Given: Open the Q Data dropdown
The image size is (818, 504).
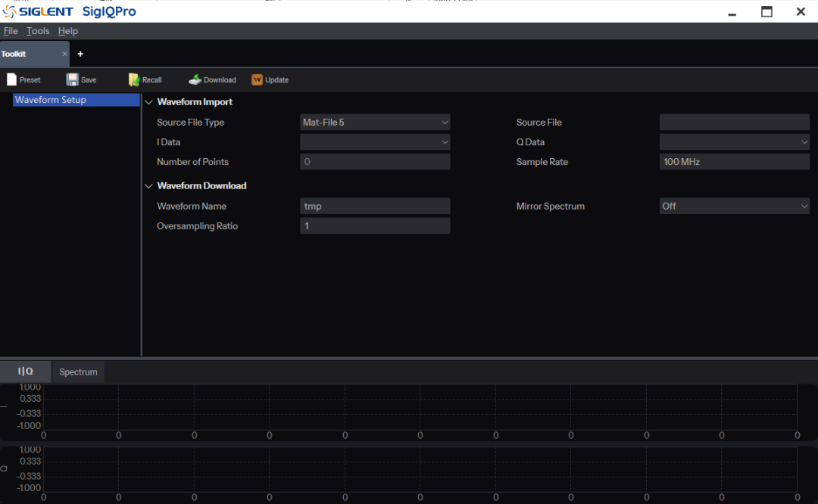Looking at the screenshot, I should tap(735, 142).
